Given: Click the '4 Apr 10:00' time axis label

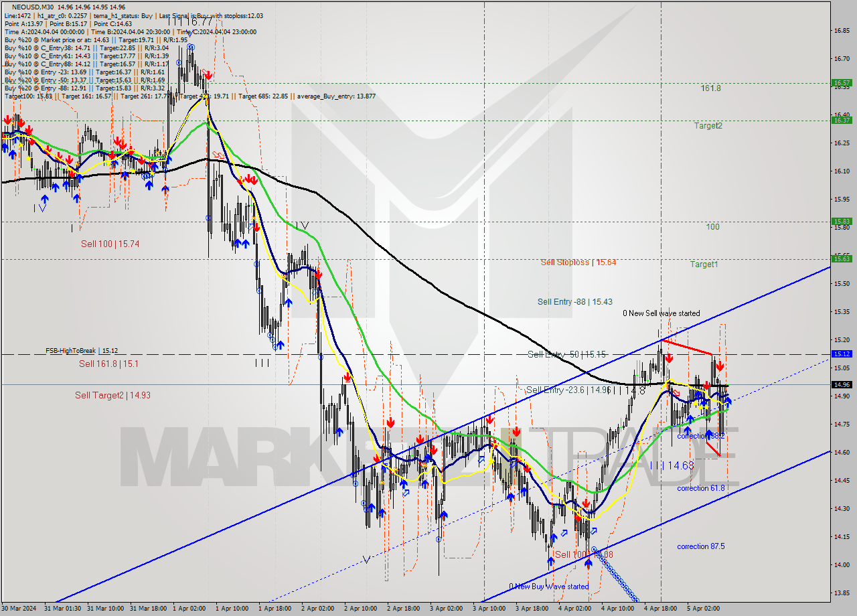Looking at the screenshot, I should click(x=618, y=608).
